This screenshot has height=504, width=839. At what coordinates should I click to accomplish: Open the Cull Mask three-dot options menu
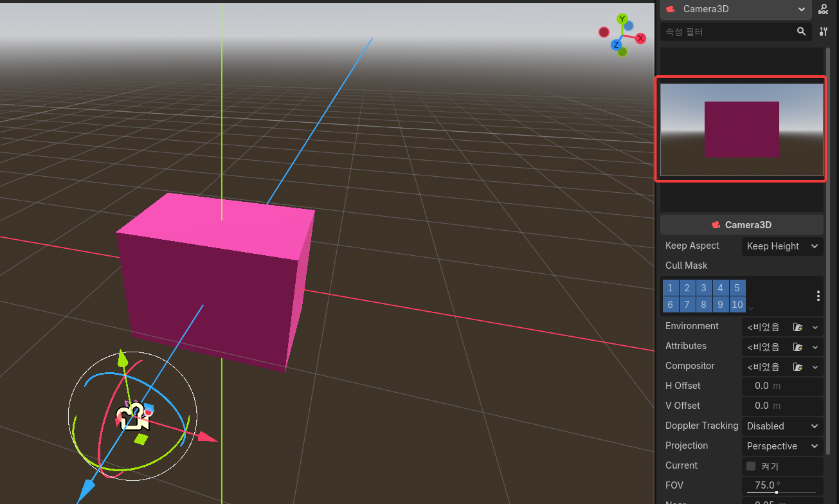click(818, 296)
